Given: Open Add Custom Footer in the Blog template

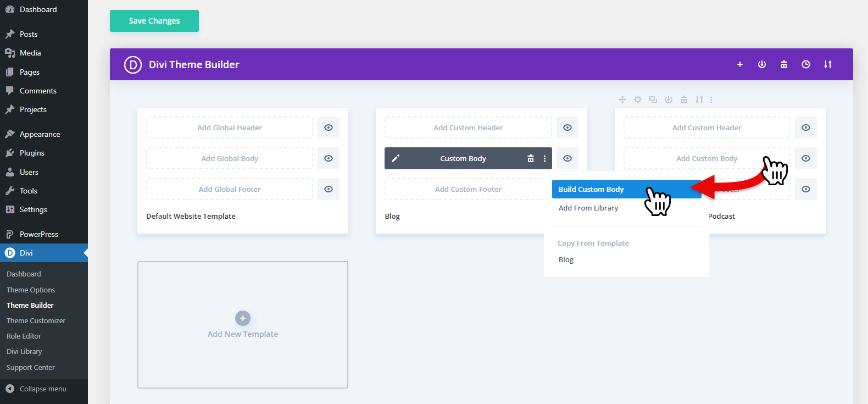Looking at the screenshot, I should (x=468, y=189).
